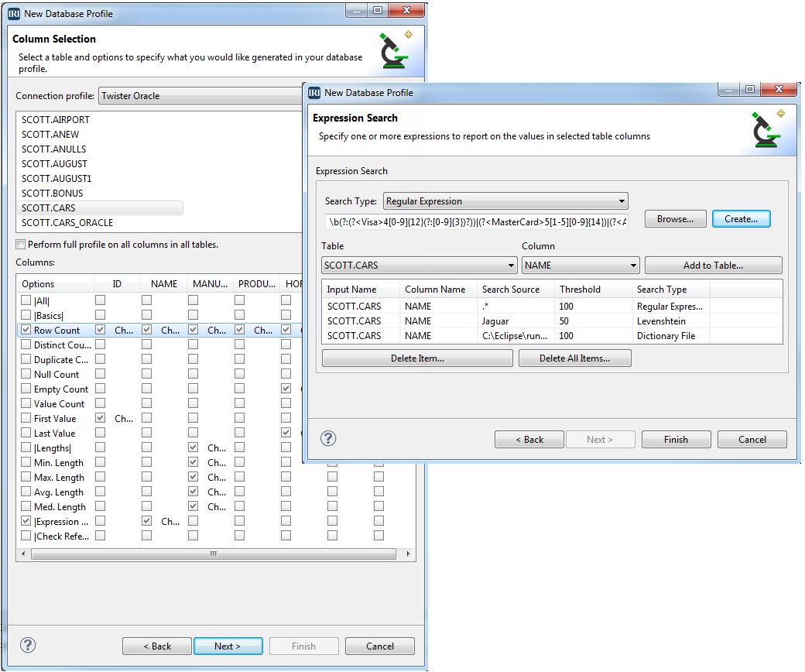Open the Column NAME dropdown
805x672 pixels.
click(581, 266)
